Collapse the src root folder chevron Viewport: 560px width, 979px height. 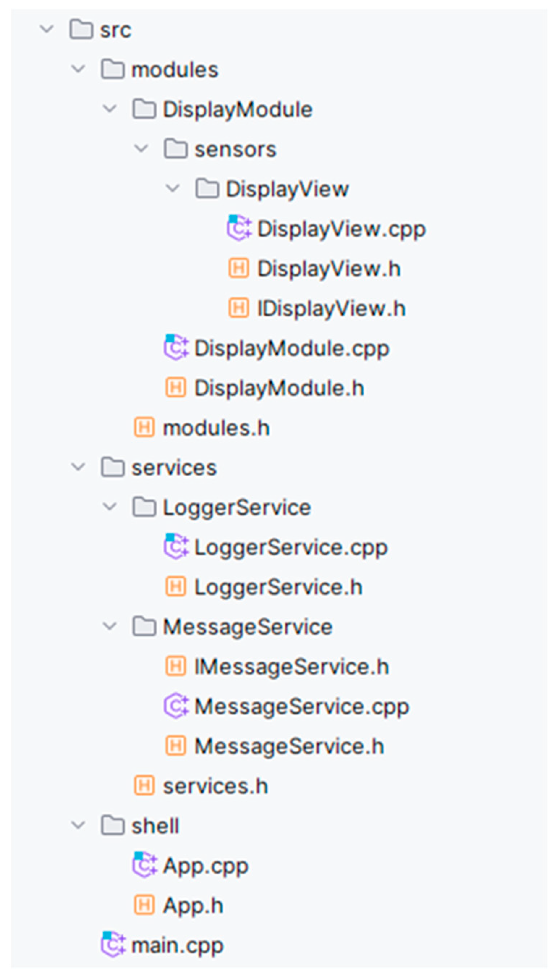[47, 29]
